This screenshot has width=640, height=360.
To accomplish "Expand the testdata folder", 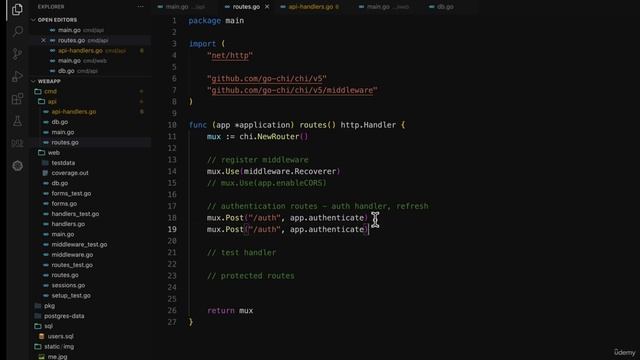I will point(63,163).
